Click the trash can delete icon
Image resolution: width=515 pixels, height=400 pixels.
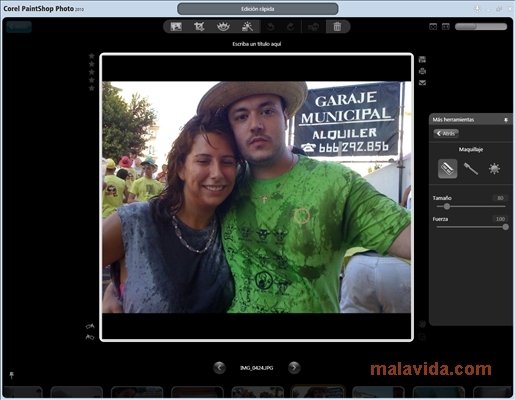pyautogui.click(x=337, y=26)
